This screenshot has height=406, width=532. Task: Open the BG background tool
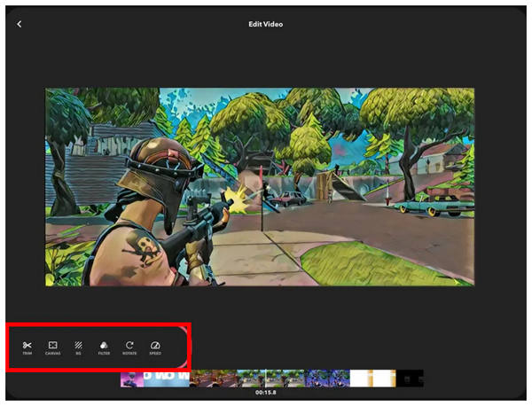(x=78, y=348)
